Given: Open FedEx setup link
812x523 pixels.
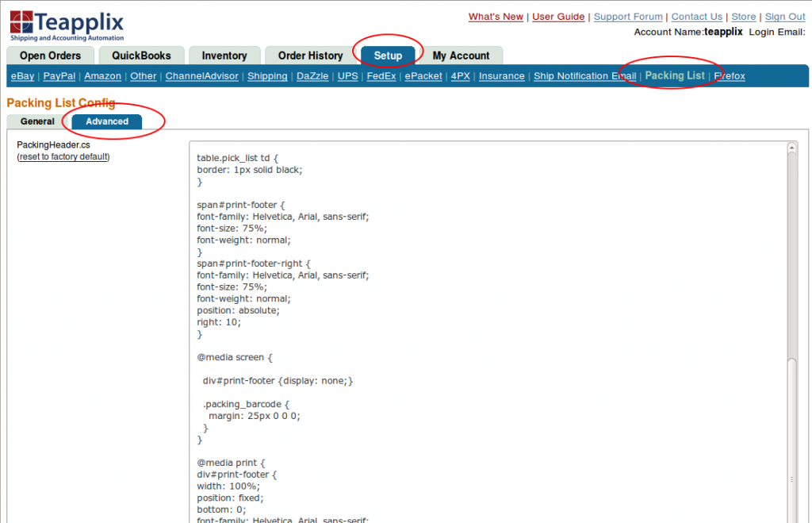Looking at the screenshot, I should point(381,76).
